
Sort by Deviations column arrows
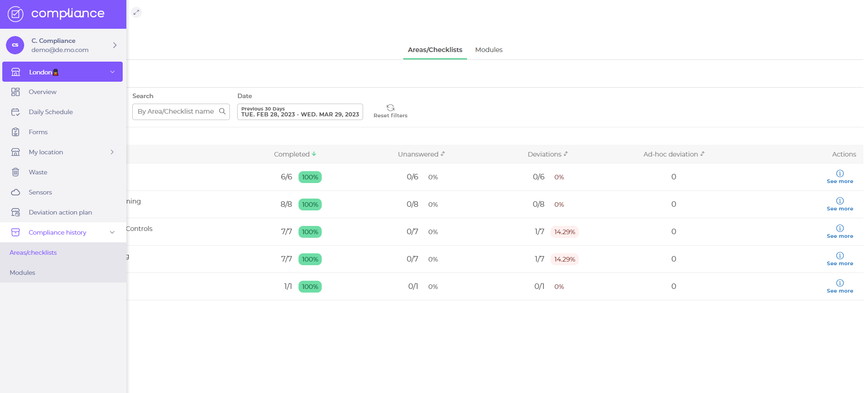566,154
